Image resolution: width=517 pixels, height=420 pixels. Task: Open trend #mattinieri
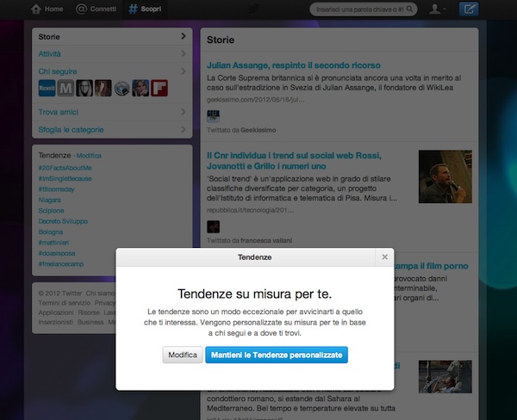(53, 243)
